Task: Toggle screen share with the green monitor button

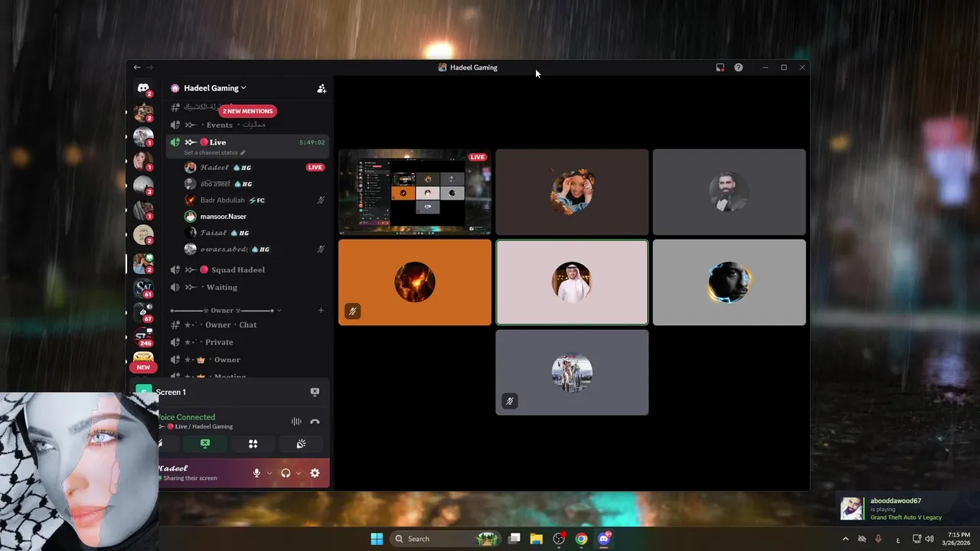Action: [x=205, y=444]
